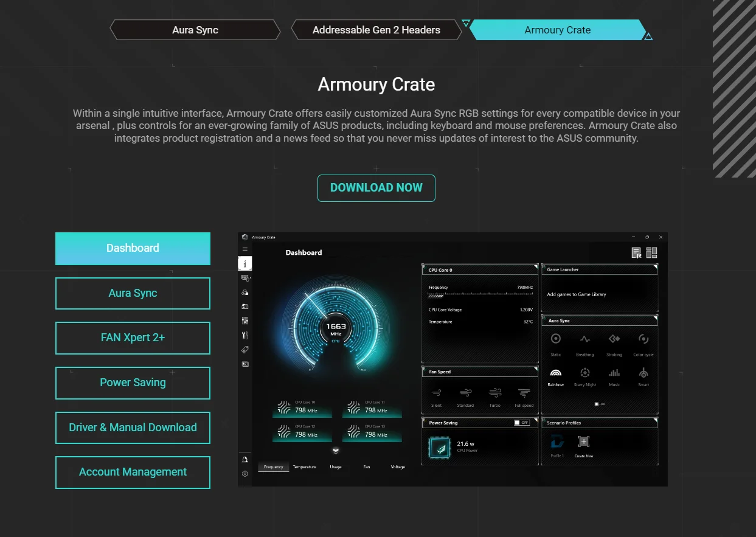This screenshot has width=756, height=537.
Task: Click the CPU Core 11 tile
Action: (372, 407)
